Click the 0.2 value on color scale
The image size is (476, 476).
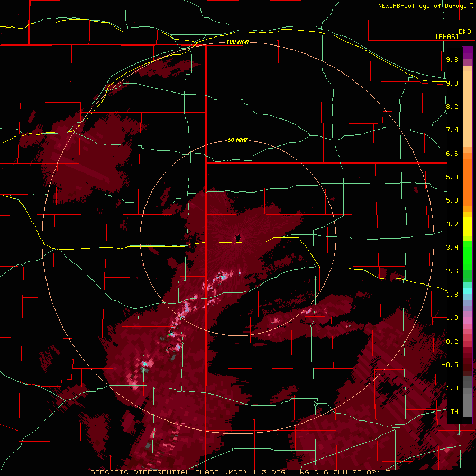452,342
